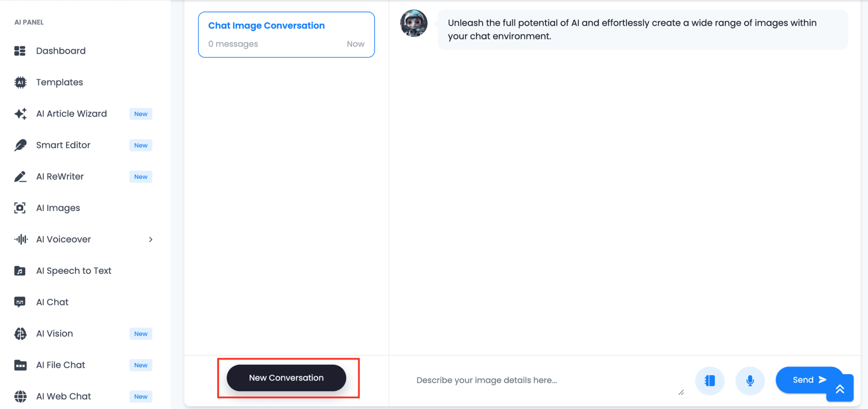Start a New Conversation

tap(286, 378)
